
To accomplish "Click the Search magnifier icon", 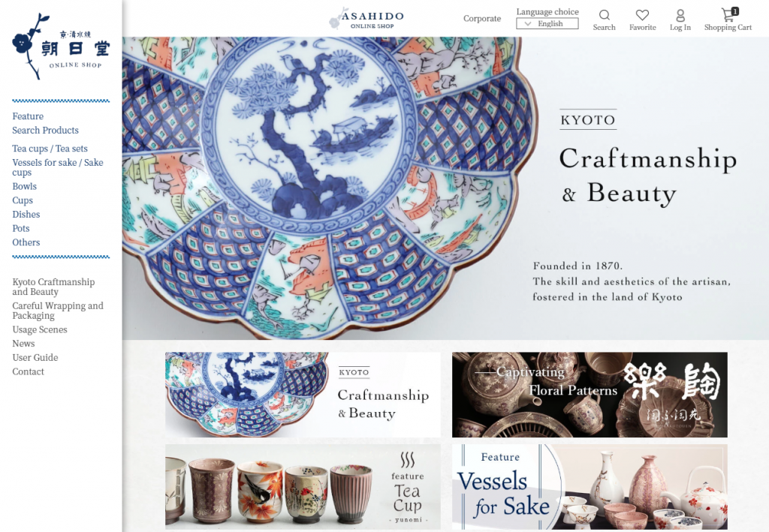I will coord(605,15).
